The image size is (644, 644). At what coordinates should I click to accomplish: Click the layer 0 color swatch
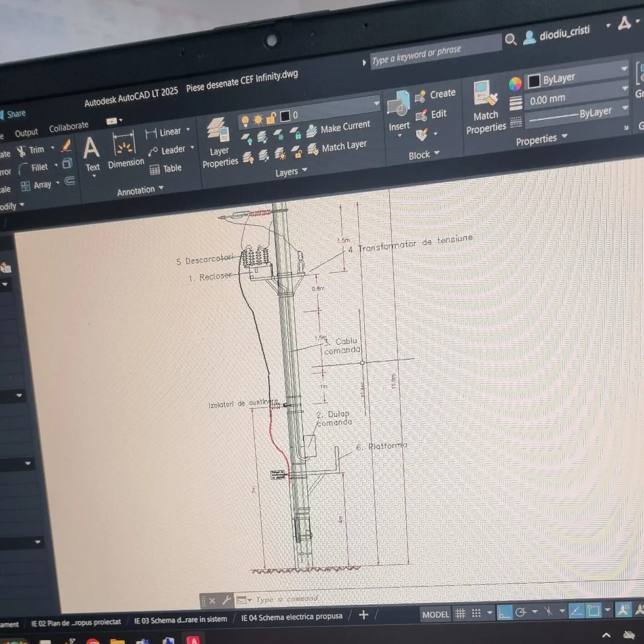pyautogui.click(x=285, y=116)
